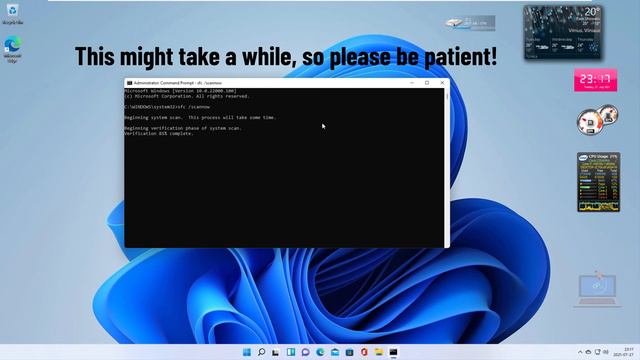Click the 'Verification complete' progress line

click(159, 133)
